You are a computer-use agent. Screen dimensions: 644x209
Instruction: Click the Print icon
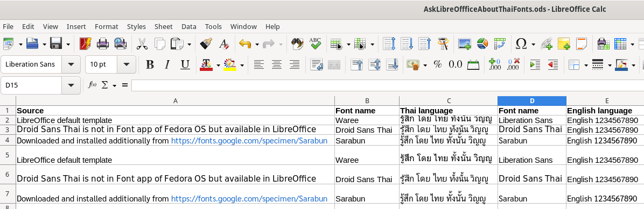[x=102, y=44]
